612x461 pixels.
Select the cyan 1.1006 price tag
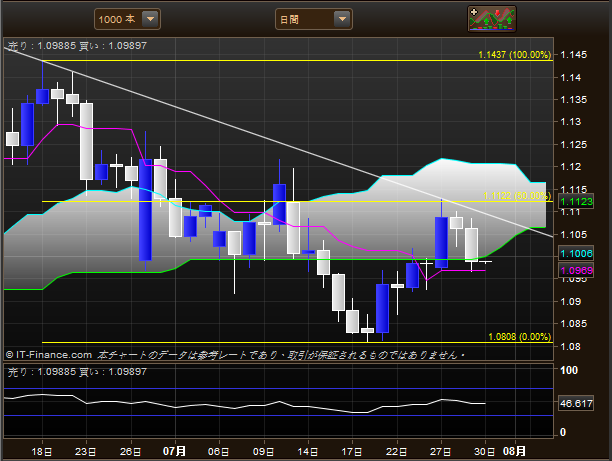pyautogui.click(x=576, y=254)
